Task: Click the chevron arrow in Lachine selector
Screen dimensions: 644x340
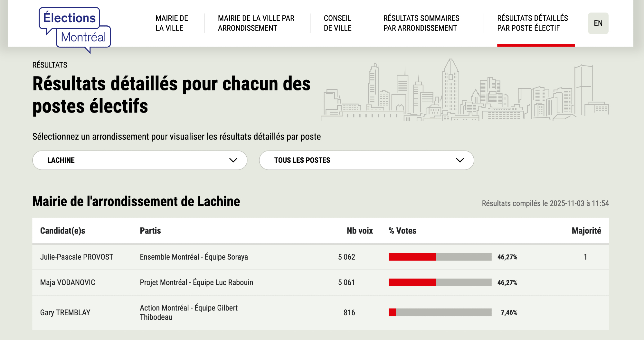Action: coord(233,160)
